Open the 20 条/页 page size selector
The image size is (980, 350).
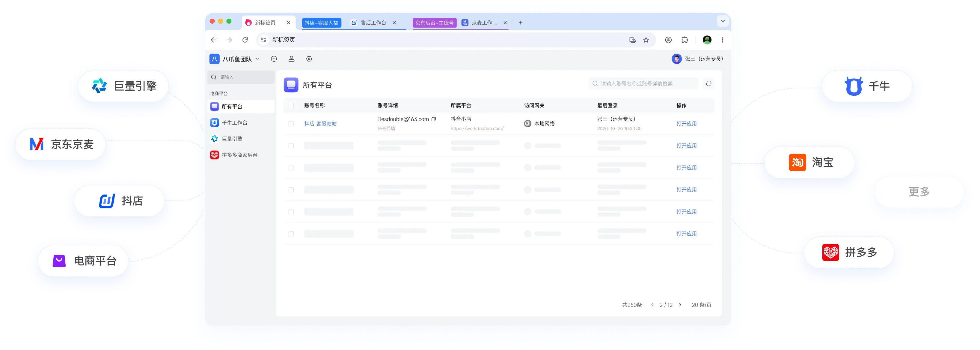point(701,305)
